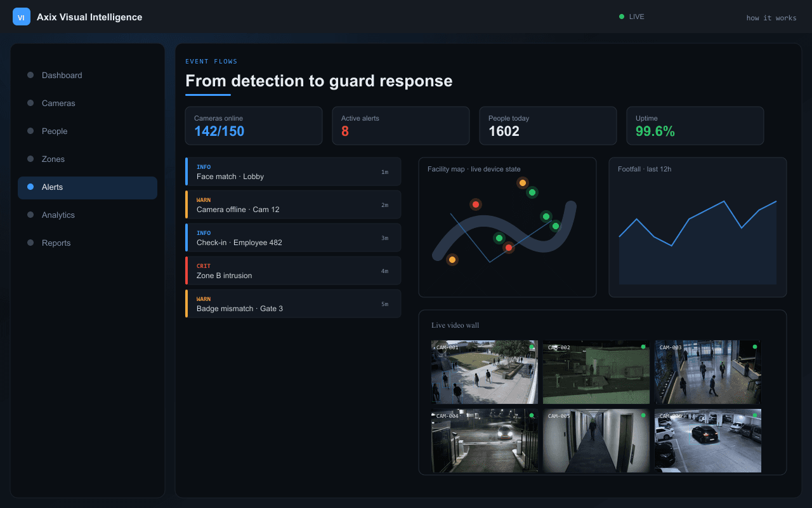Select the People today card

coord(548,126)
